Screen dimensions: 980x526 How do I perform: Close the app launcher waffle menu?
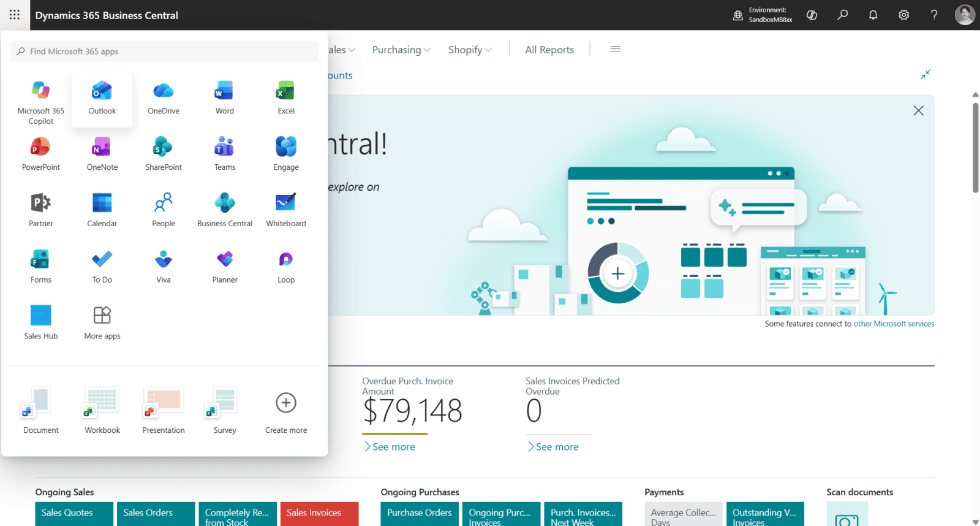click(15, 15)
